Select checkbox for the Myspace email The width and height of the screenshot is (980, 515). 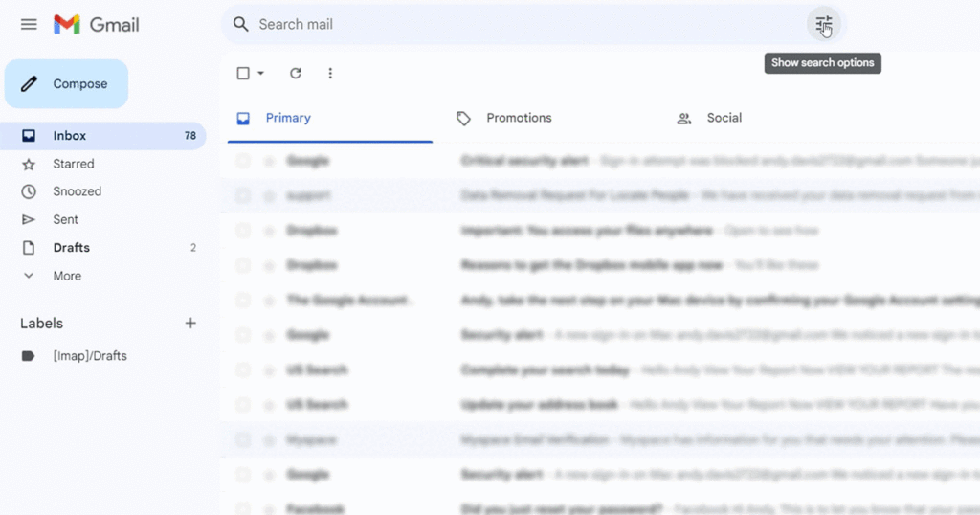coord(242,440)
